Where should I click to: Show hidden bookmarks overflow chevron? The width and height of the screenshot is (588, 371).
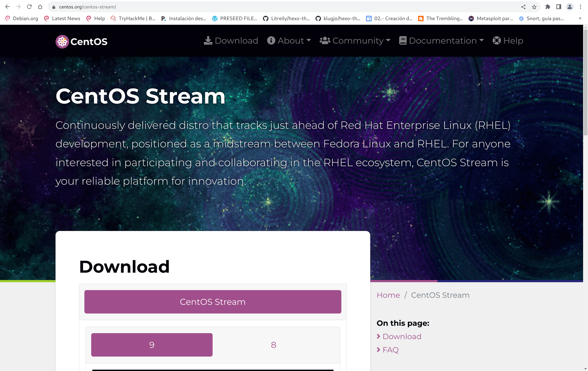pos(580,18)
